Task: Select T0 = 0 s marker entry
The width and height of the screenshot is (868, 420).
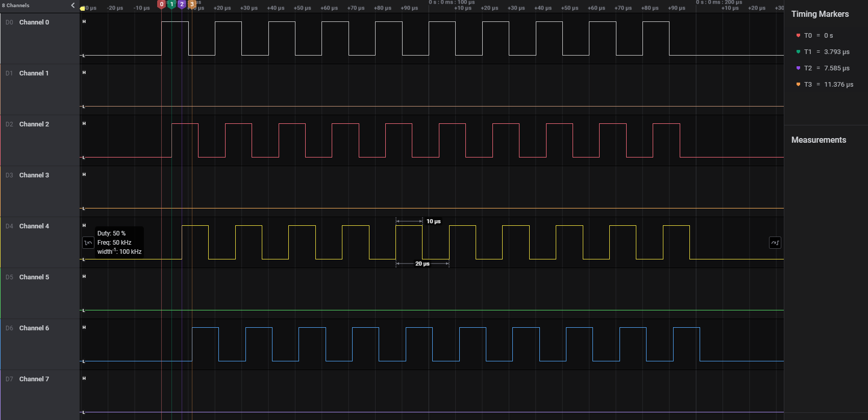Action: tap(814, 36)
